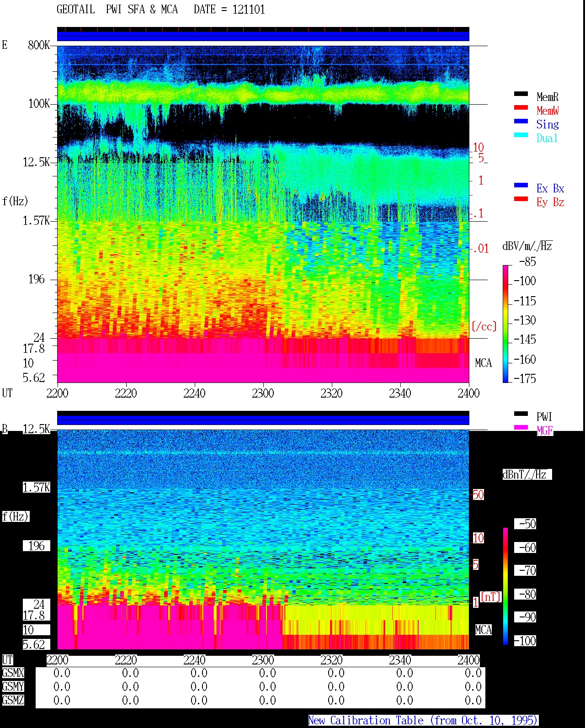Click the dBV/m/√Hz vertical color scale bar
This screenshot has height=728, width=585.
click(x=505, y=324)
